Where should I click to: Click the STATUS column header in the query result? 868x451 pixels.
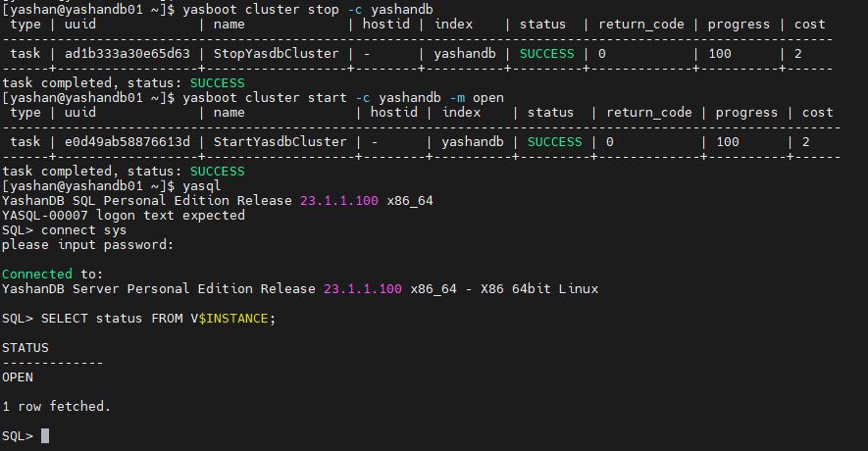point(26,348)
